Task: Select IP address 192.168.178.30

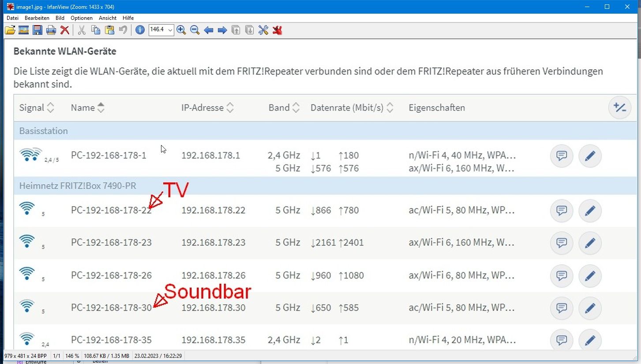Action: pyautogui.click(x=213, y=308)
